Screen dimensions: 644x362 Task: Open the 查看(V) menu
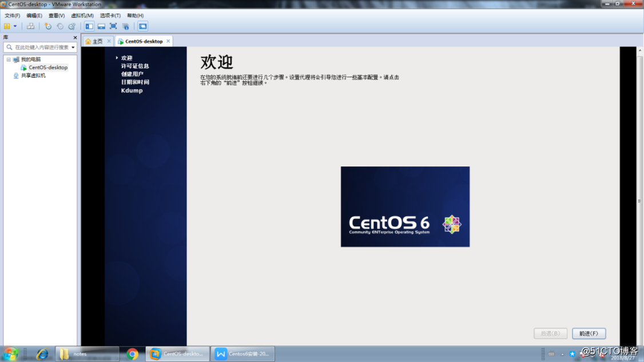click(x=57, y=15)
